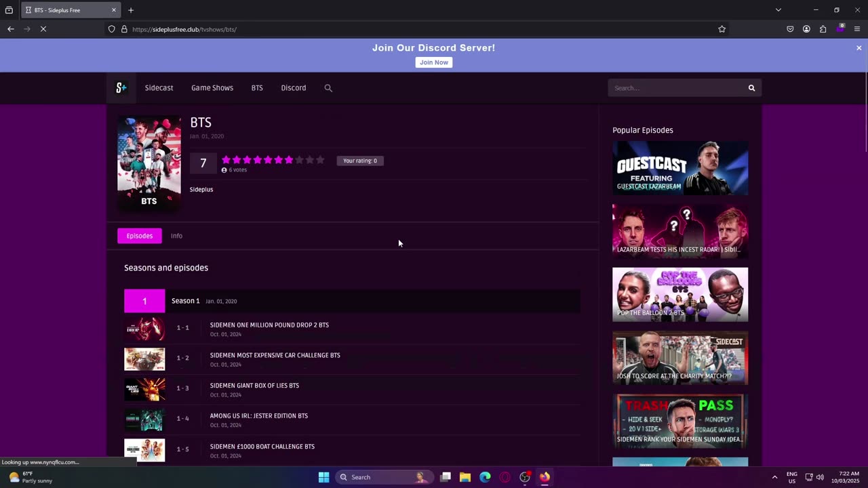Open Discord menu item
The width and height of the screenshot is (868, 488).
pos(294,88)
